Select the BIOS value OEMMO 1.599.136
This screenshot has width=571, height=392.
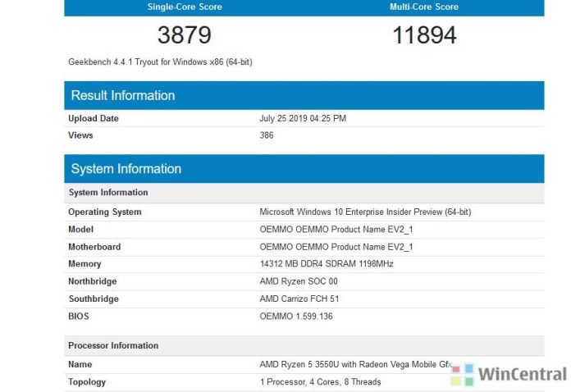[x=296, y=316]
